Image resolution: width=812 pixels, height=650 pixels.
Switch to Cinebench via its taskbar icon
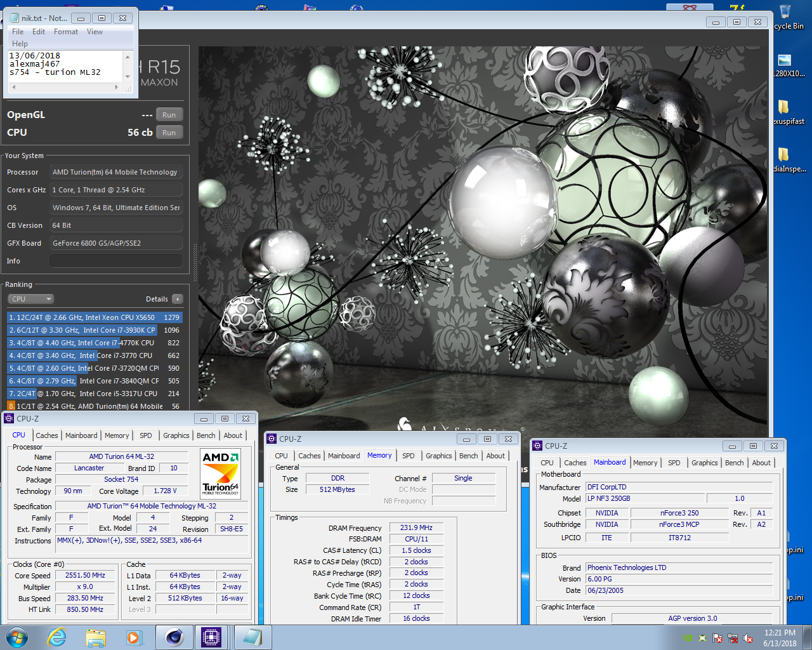[x=174, y=637]
